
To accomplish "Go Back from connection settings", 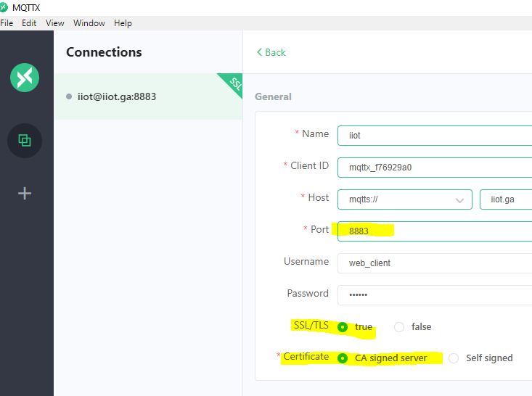I will coord(271,52).
